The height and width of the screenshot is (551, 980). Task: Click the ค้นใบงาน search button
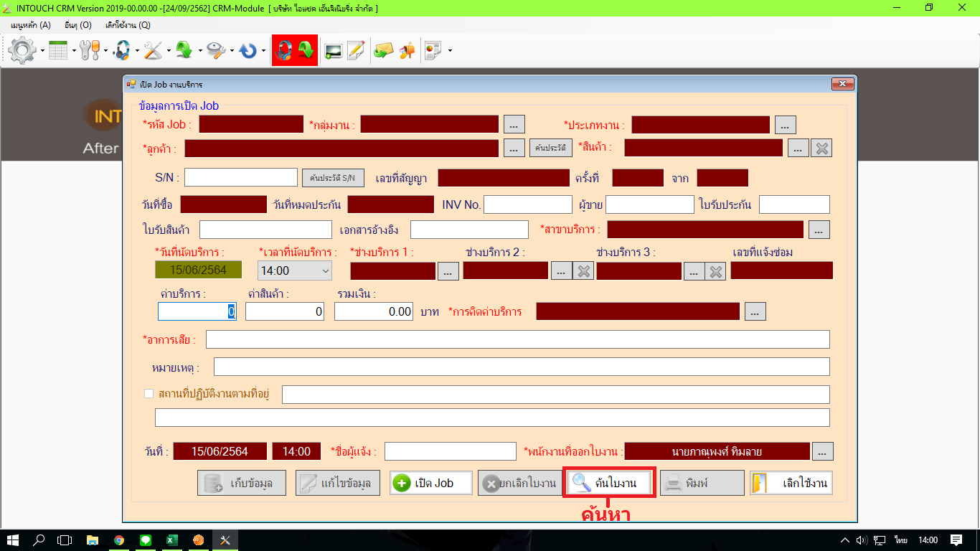[x=610, y=483]
